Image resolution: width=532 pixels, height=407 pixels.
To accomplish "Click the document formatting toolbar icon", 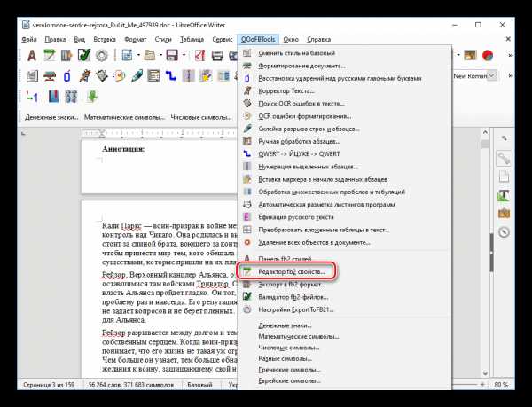I will click(50, 76).
